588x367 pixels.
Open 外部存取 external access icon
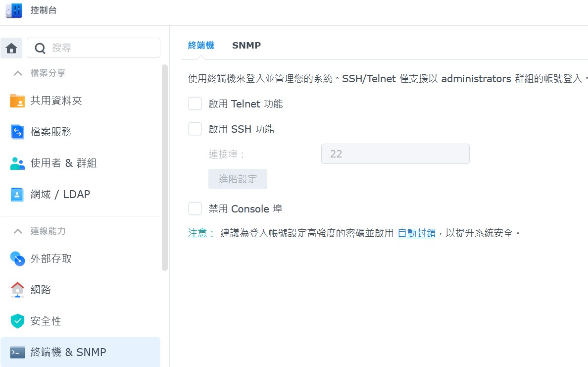17,259
